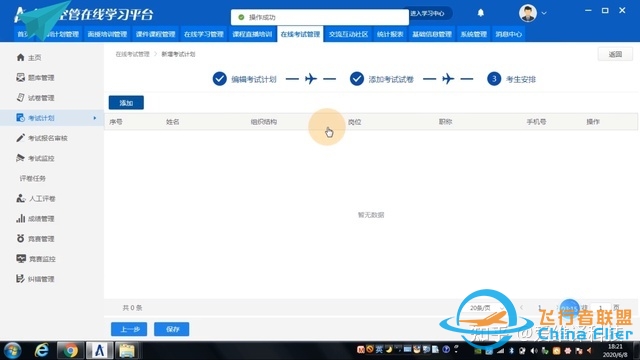Open 统计报表 tab
The width and height of the screenshot is (640, 360).
tap(390, 34)
